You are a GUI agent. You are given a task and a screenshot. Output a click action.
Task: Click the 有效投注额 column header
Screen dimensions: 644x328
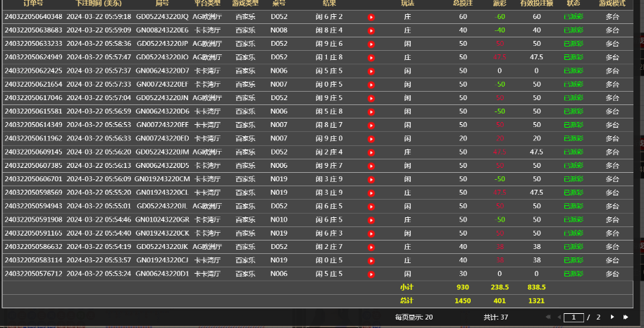point(536,4)
